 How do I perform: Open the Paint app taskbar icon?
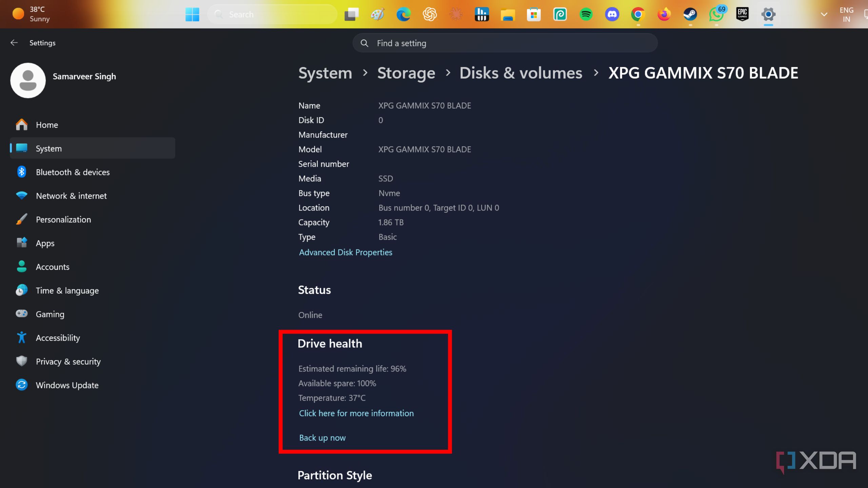(x=377, y=14)
